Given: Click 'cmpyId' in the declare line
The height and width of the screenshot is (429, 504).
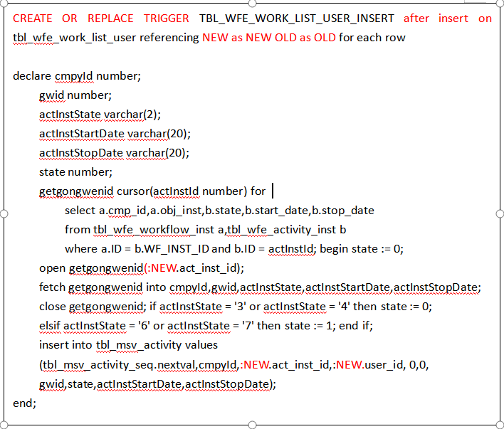Looking at the screenshot, I should click(x=74, y=76).
